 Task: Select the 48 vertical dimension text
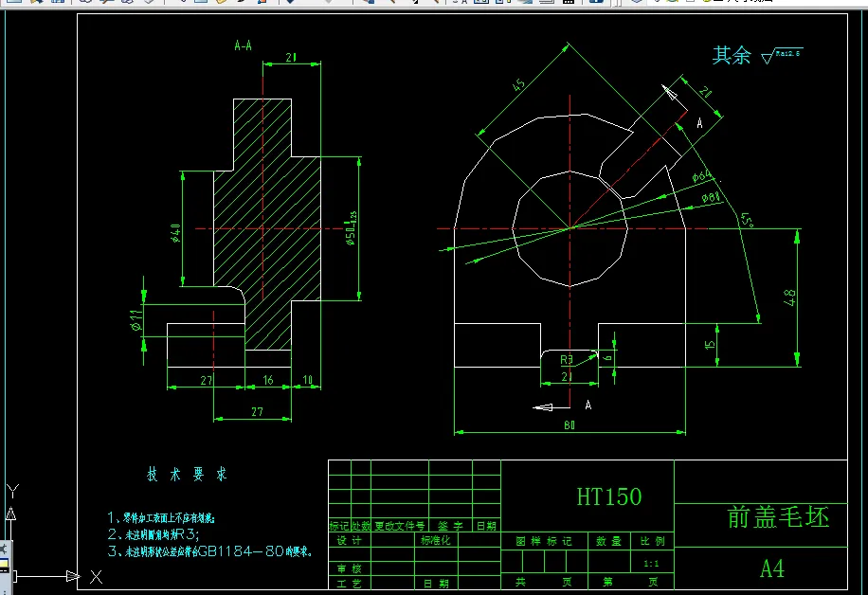[x=790, y=297]
